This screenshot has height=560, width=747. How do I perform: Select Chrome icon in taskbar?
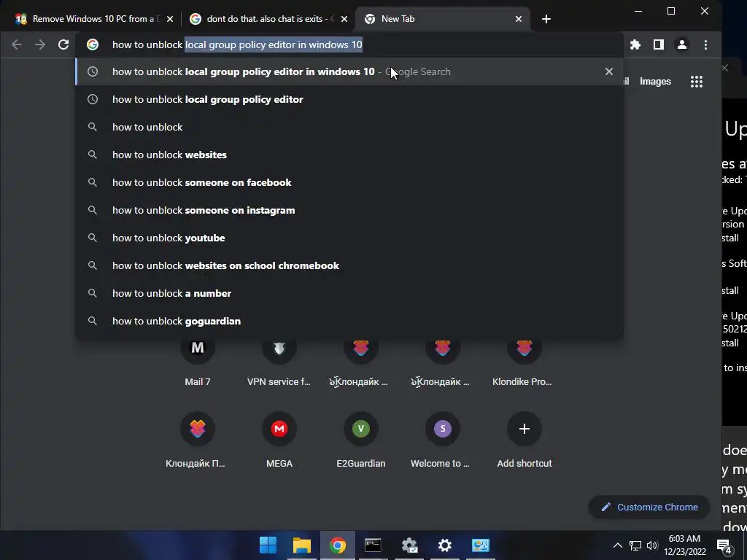point(337,545)
